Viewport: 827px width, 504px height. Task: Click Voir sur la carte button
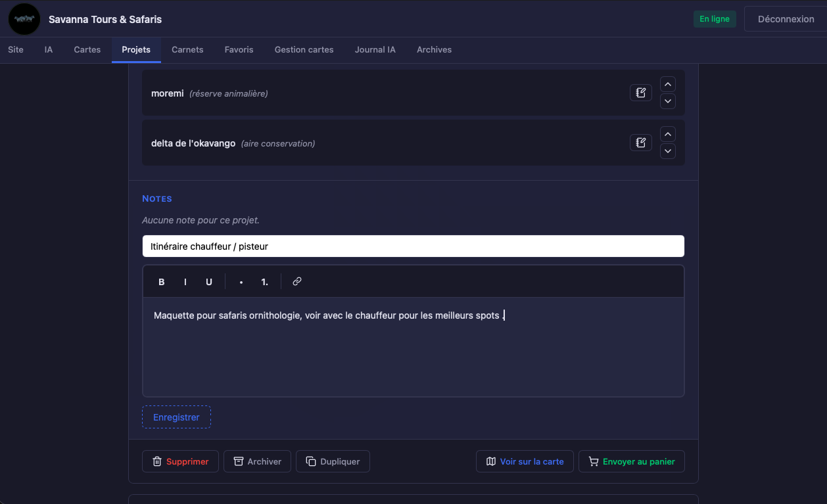click(525, 461)
